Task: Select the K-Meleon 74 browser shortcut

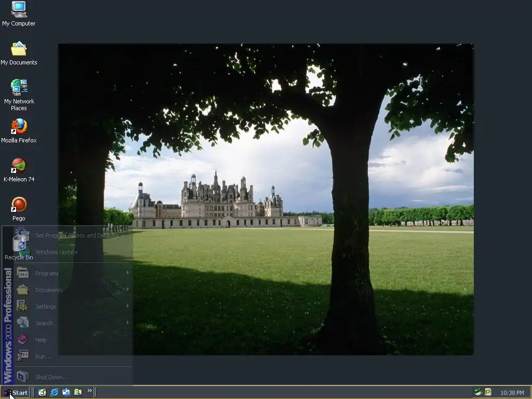Action: [19, 170]
